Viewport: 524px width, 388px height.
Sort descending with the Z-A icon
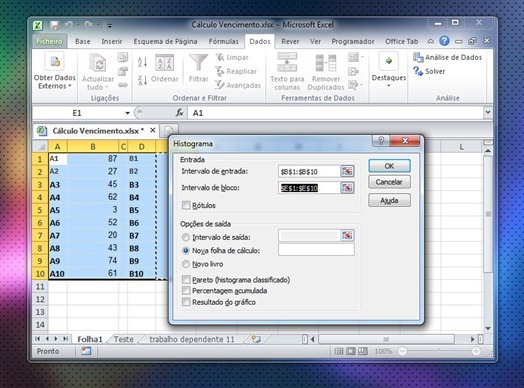click(142, 80)
